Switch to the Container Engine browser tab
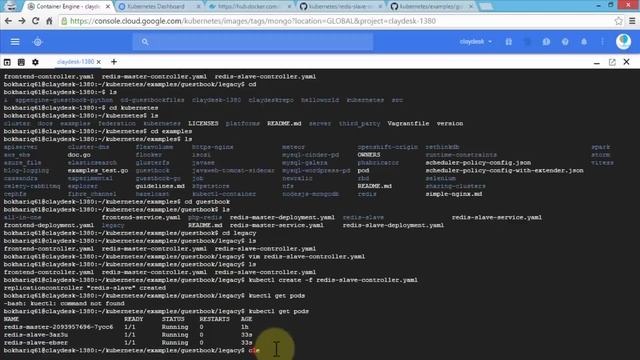 [67, 7]
